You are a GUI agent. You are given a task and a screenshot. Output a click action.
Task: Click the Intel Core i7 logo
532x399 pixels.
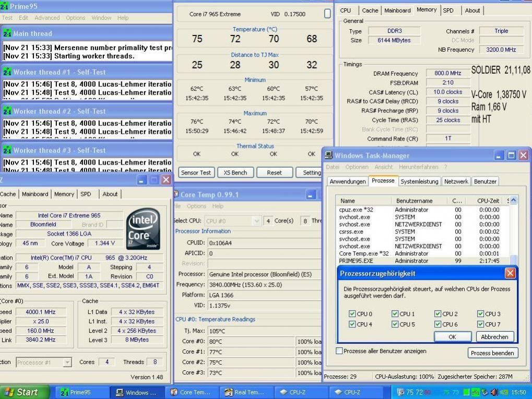pyautogui.click(x=143, y=229)
